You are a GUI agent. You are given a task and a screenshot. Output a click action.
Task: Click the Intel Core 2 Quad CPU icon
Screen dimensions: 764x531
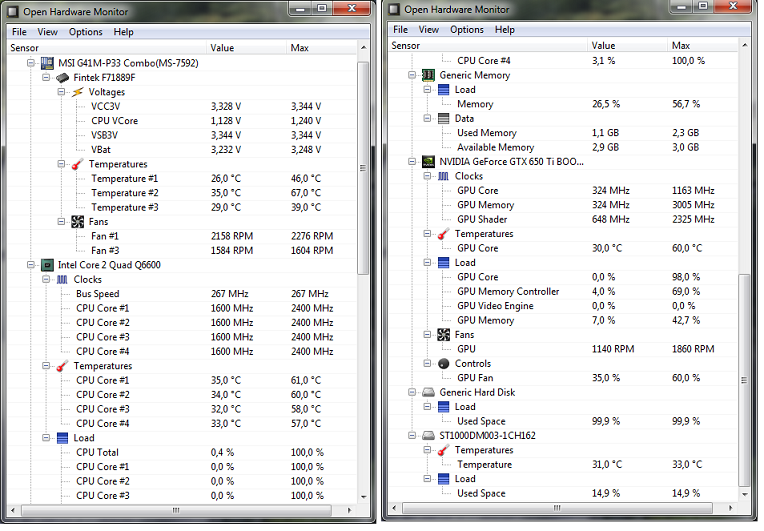[x=47, y=265]
